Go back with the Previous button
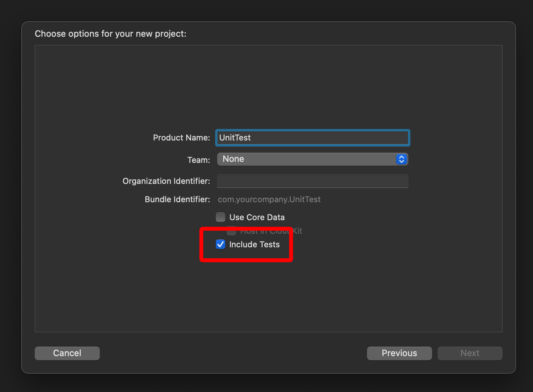The height and width of the screenshot is (392, 533). tap(399, 353)
